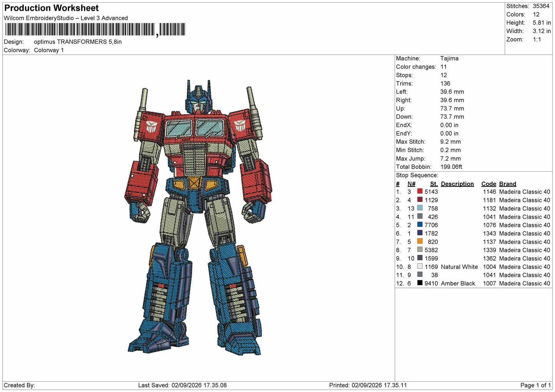Viewport: 555px width, 392px height.
Task: Click the "Amber Black" description
Action: (x=458, y=283)
